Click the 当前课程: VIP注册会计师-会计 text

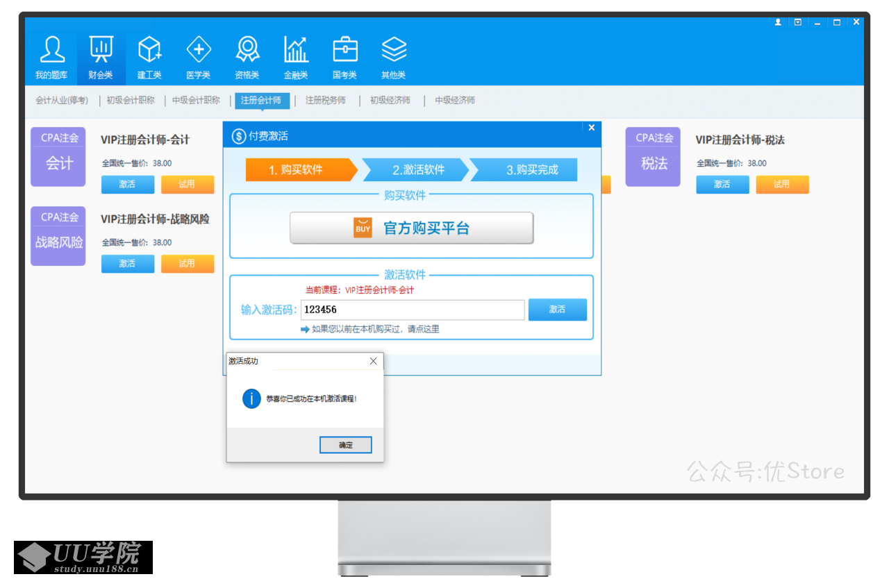point(360,290)
